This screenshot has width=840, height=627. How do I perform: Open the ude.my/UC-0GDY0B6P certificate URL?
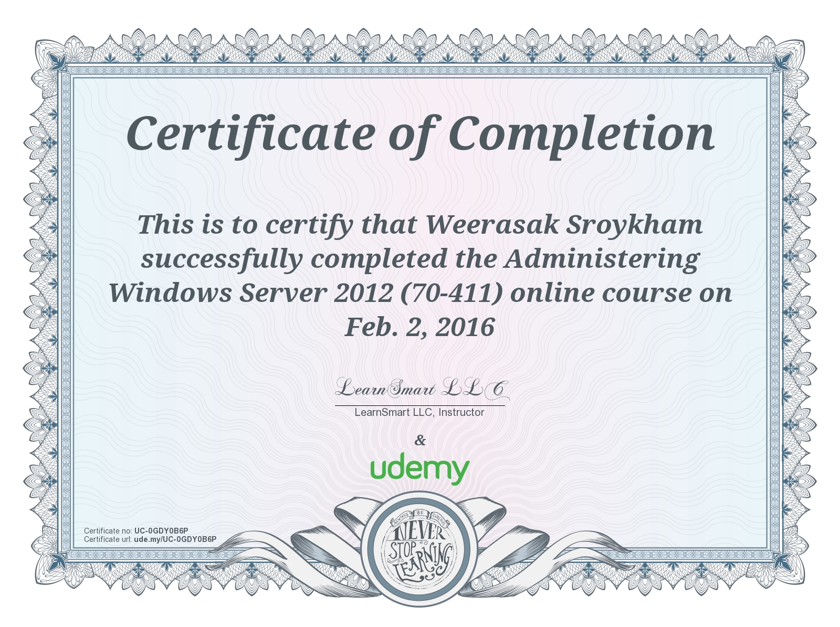coord(175,539)
